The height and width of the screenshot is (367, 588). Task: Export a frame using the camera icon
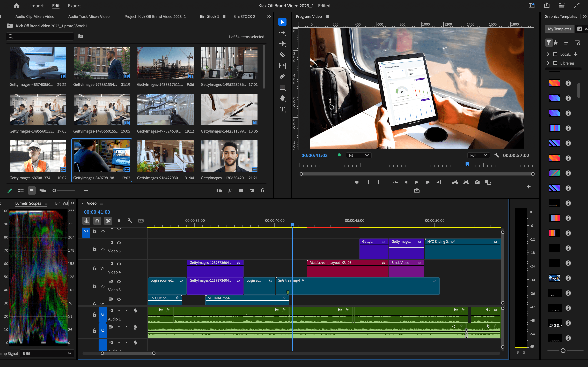[477, 182]
